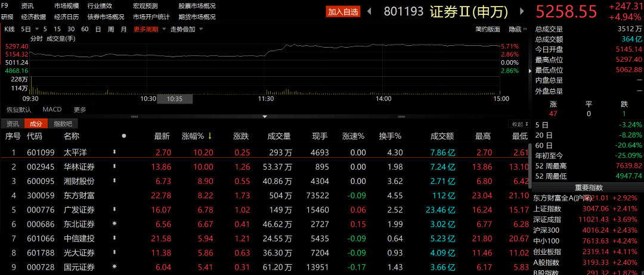Open 股票市场概况 in the top menu

(197, 6)
